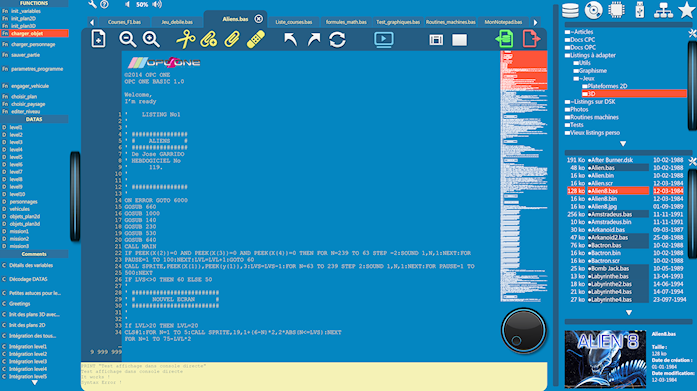The width and height of the screenshot is (697, 391).
Task: Collapse the Jeux folder
Action: coord(584,78)
